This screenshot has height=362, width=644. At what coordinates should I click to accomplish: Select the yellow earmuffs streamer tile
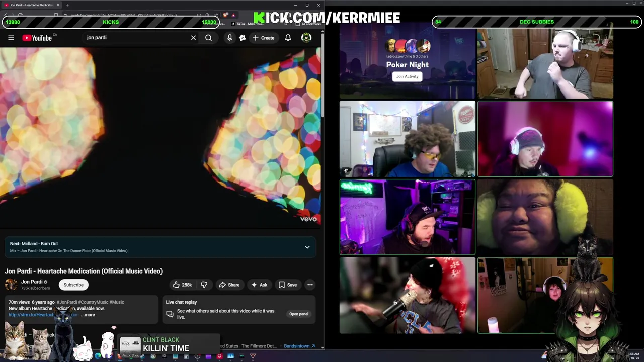(x=545, y=217)
